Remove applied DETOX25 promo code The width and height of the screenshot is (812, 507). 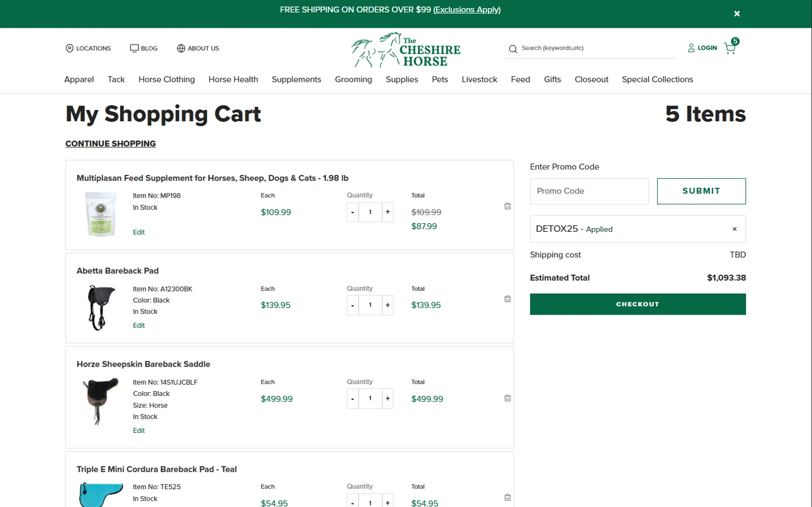(734, 229)
